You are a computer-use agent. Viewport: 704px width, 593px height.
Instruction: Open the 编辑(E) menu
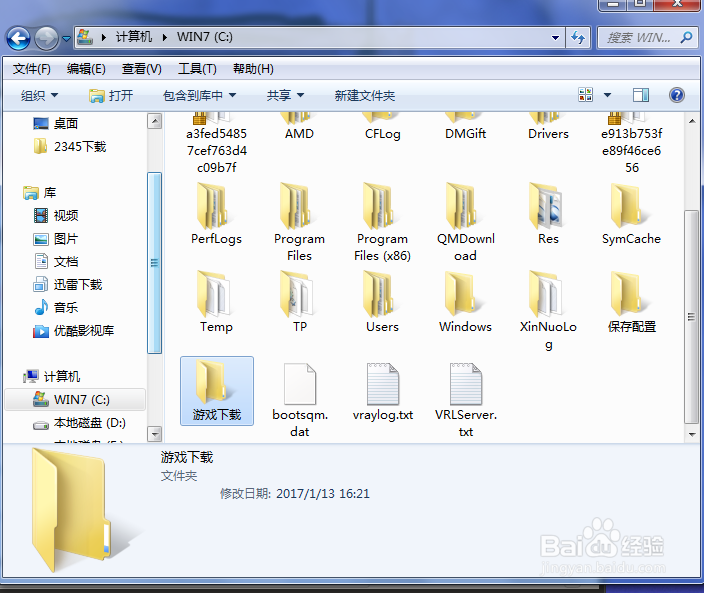86,69
